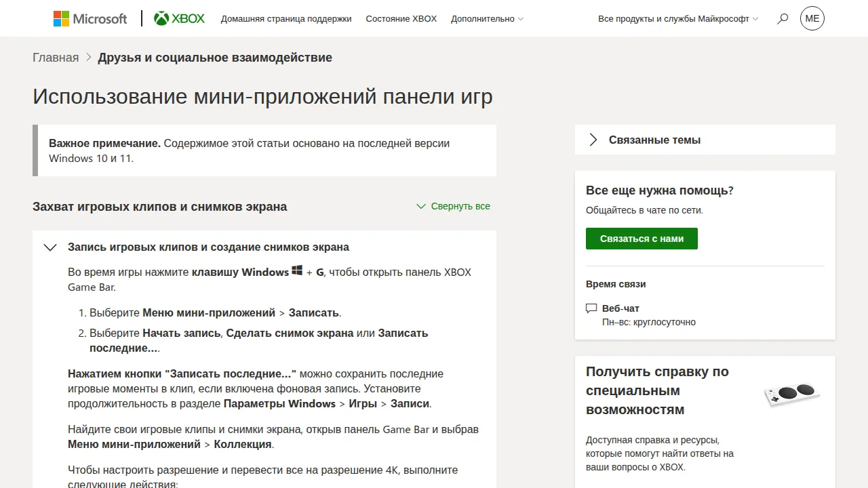This screenshot has height=488, width=868.
Task: Open the "Дополнительно" dropdown menu
Action: 487,19
